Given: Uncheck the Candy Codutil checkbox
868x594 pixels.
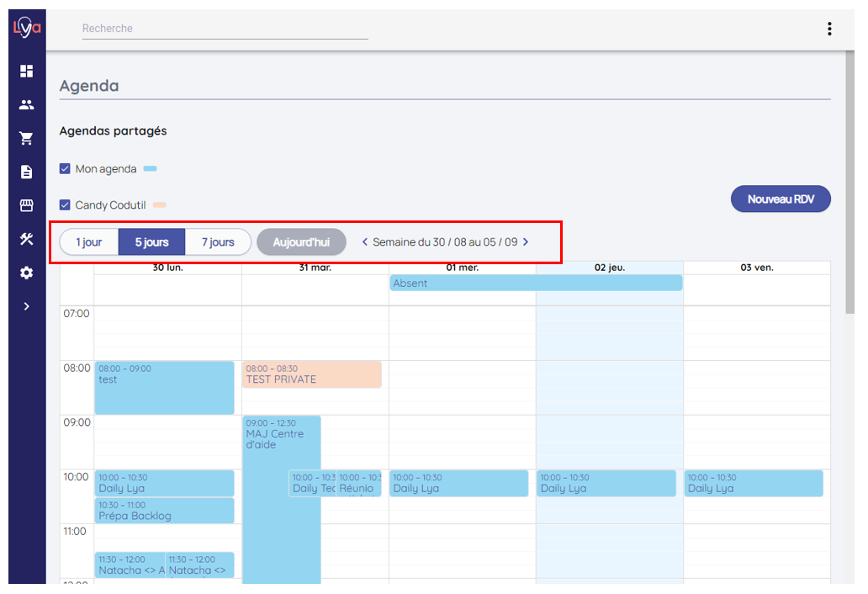Looking at the screenshot, I should tap(65, 205).
